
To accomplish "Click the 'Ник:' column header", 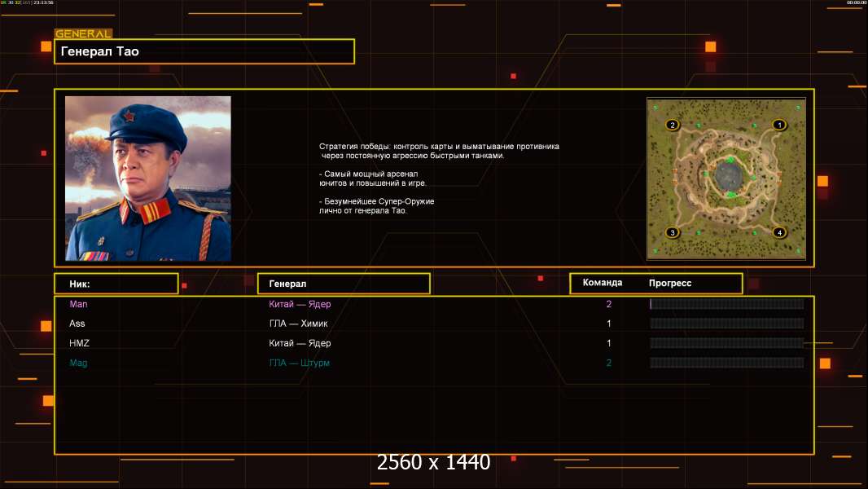I will (116, 284).
